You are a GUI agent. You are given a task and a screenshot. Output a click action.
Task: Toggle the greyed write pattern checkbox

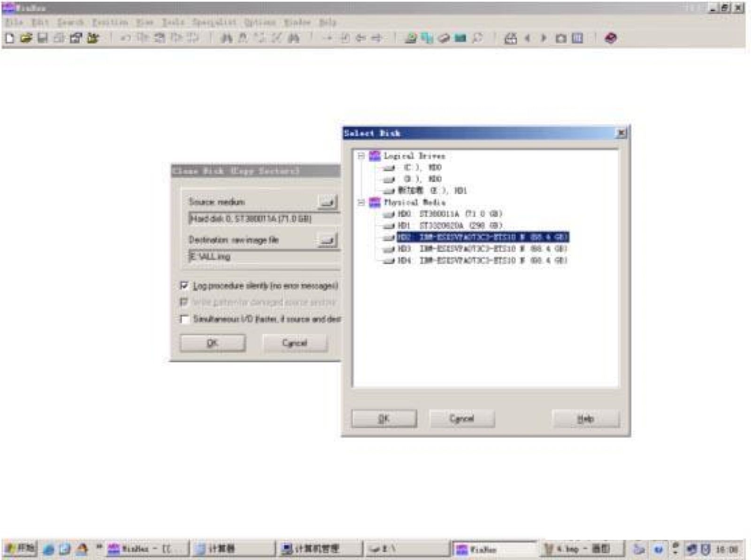(184, 302)
